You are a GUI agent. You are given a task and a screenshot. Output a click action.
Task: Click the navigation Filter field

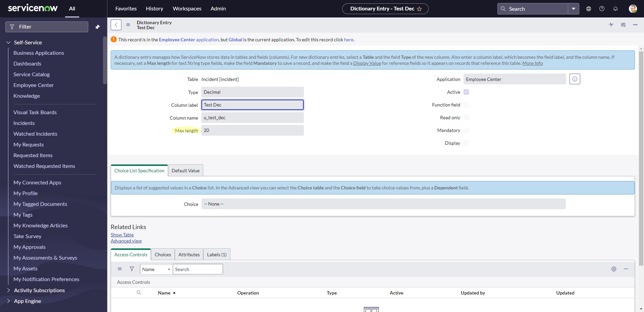47,27
